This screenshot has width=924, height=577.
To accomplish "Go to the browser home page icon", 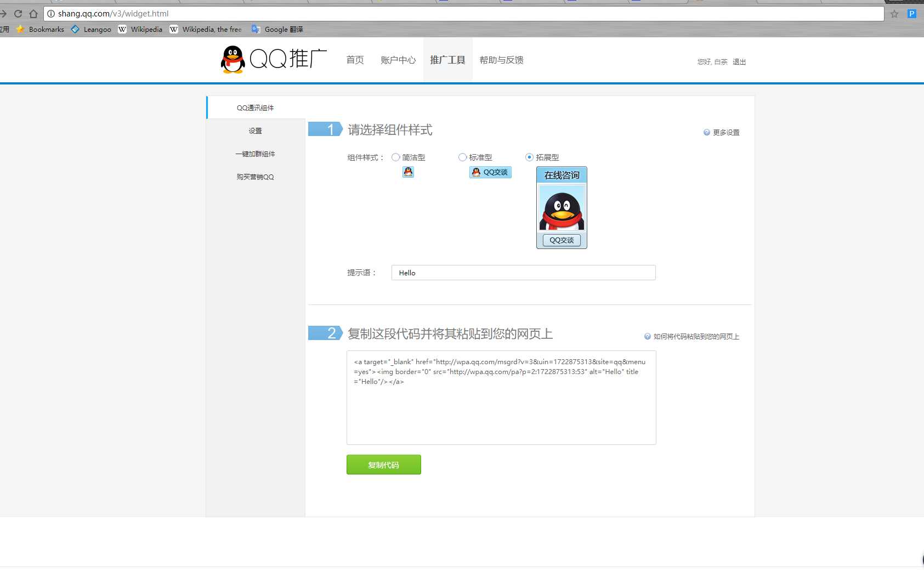I will tap(33, 14).
